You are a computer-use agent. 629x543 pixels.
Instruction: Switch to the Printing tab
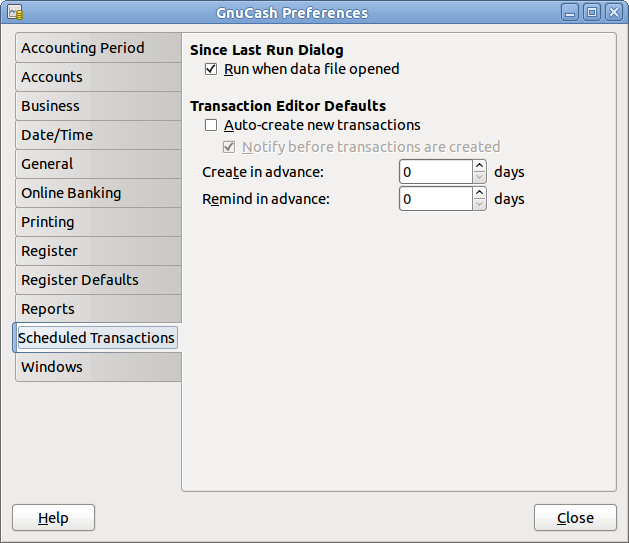click(x=48, y=222)
